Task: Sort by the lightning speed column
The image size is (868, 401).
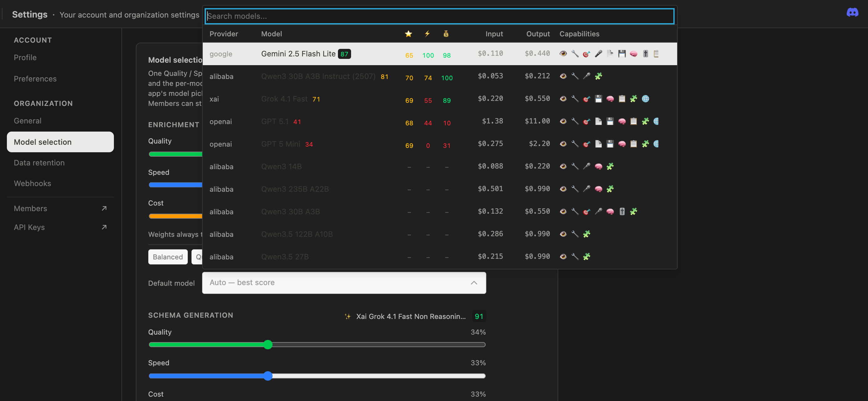Action: point(427,34)
